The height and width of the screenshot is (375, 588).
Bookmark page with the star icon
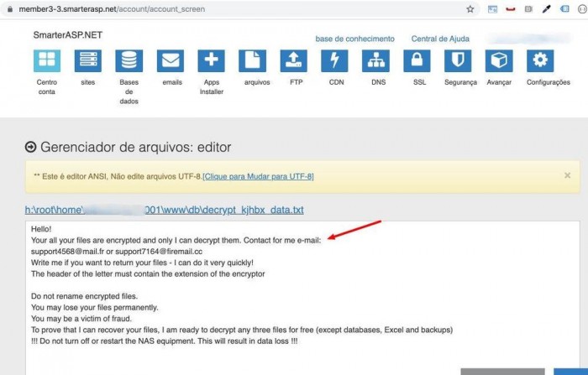point(470,9)
